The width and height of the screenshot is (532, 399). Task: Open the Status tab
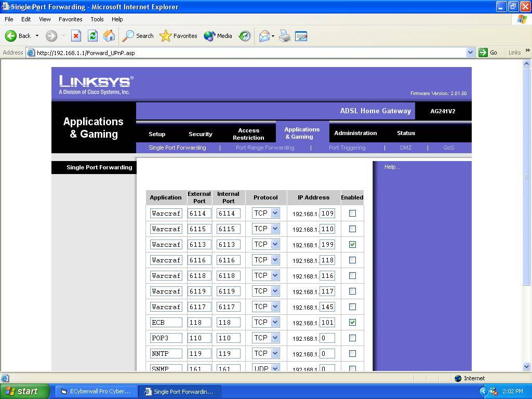406,133
